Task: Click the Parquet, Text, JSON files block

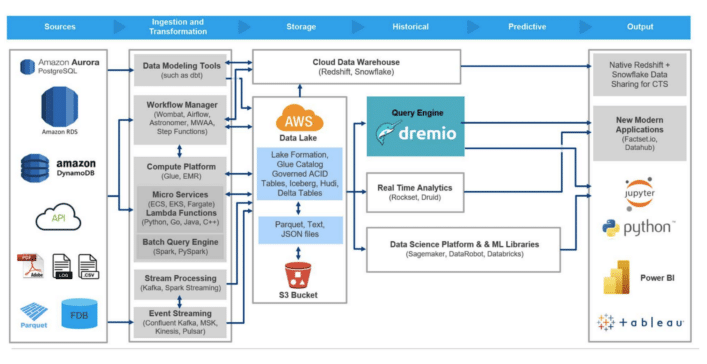Action: (x=300, y=230)
